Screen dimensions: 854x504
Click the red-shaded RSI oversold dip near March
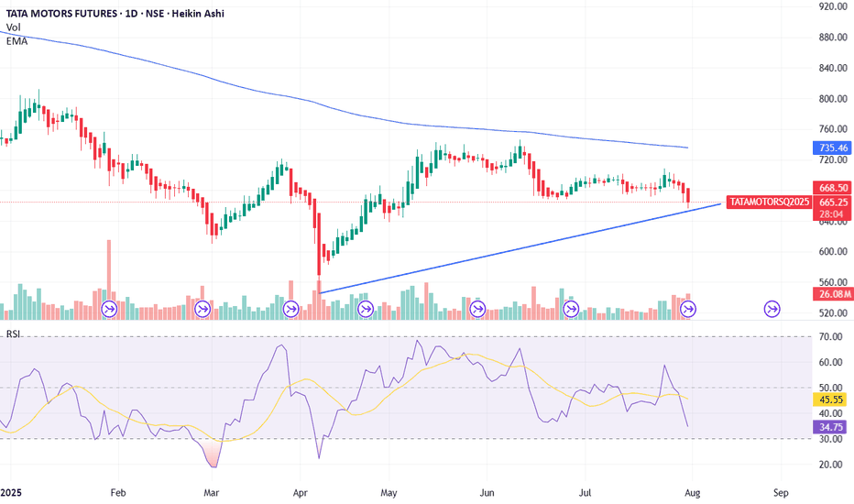point(213,455)
